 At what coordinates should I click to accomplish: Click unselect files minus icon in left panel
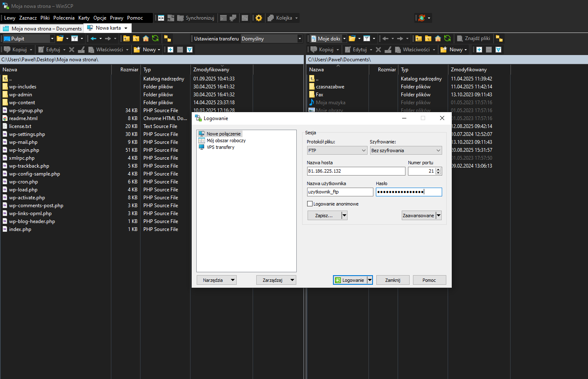coord(180,50)
